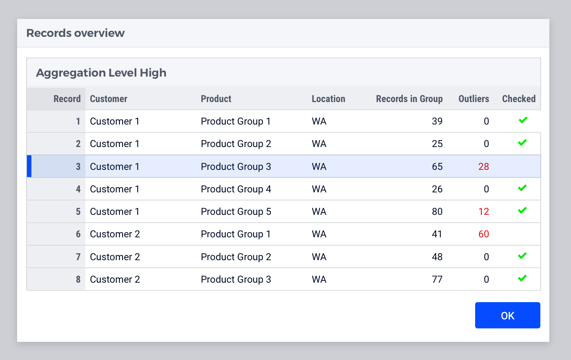Click the Outliers column header
571x360 pixels.
[473, 99]
